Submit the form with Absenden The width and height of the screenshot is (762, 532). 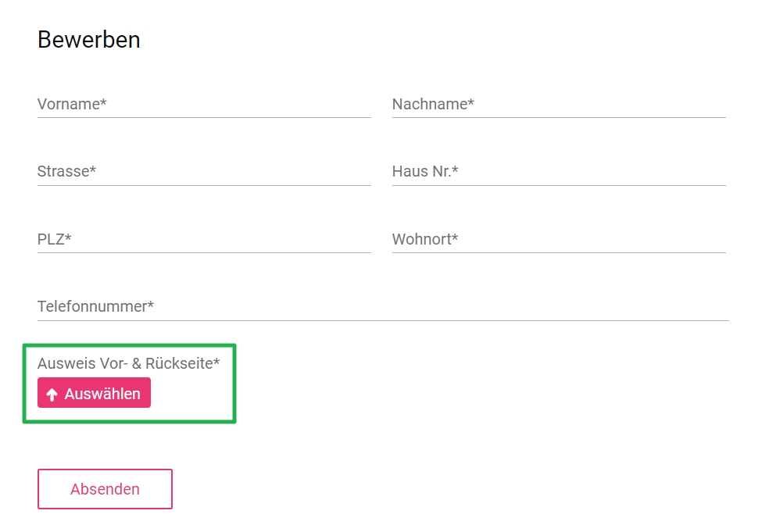(x=105, y=489)
